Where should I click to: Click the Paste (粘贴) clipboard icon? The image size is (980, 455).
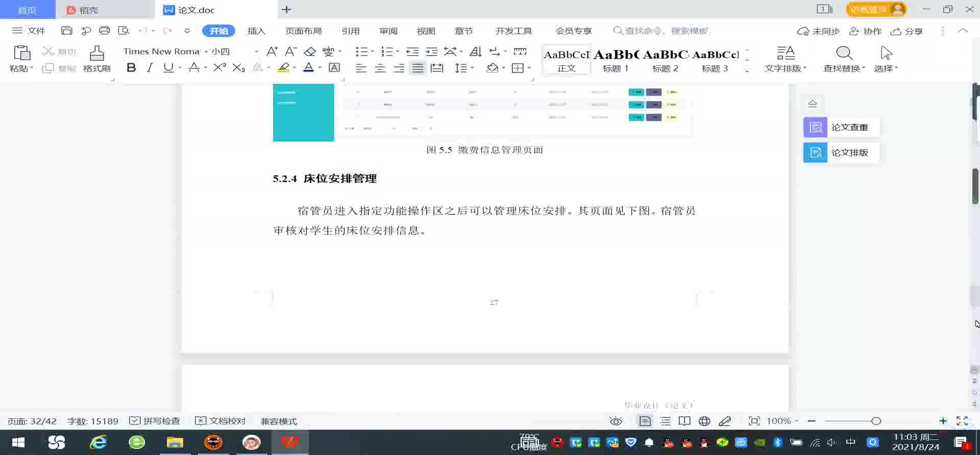pyautogui.click(x=21, y=53)
